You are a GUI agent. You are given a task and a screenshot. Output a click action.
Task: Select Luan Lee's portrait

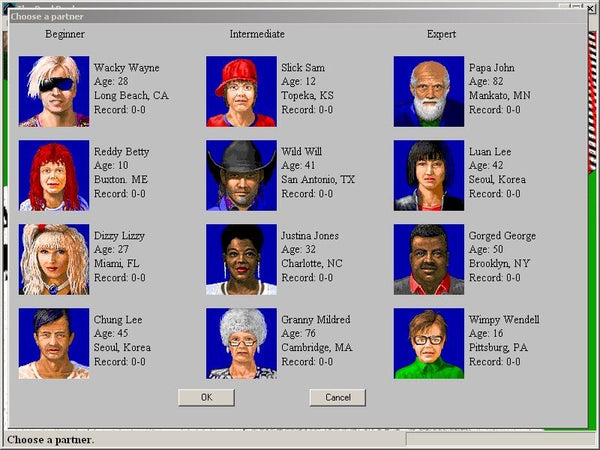(429, 175)
